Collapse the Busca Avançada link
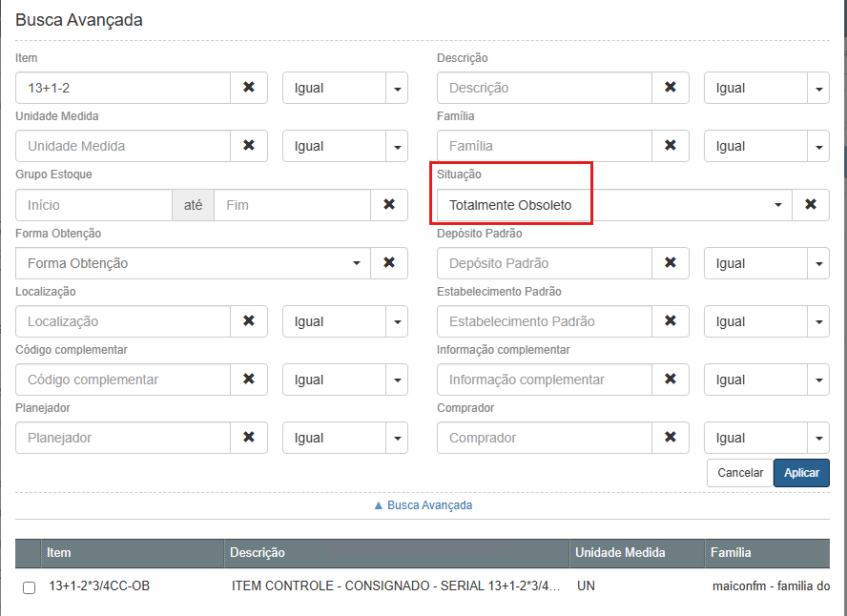This screenshot has width=847, height=616. [423, 505]
